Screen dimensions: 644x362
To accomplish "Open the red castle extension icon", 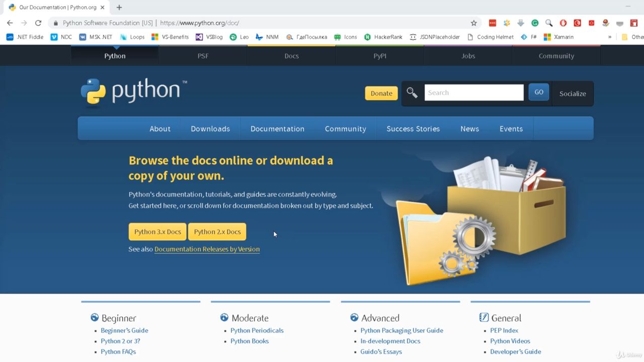I will point(634,23).
